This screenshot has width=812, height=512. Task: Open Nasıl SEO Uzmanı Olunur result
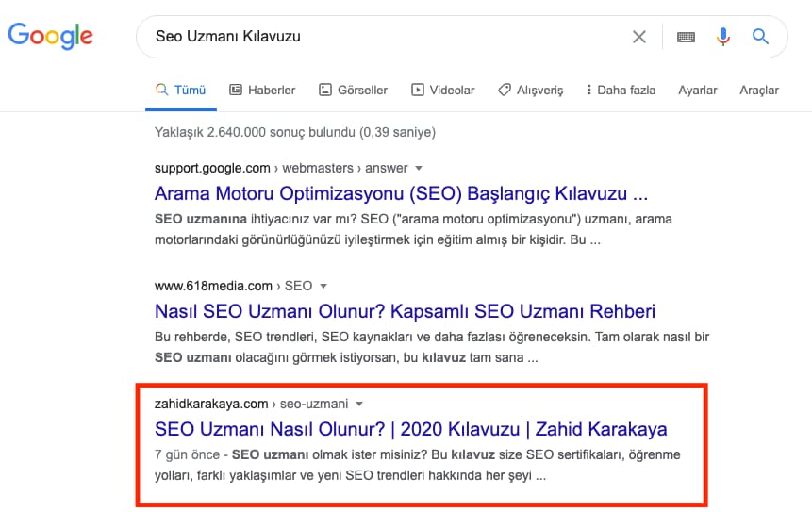(405, 311)
